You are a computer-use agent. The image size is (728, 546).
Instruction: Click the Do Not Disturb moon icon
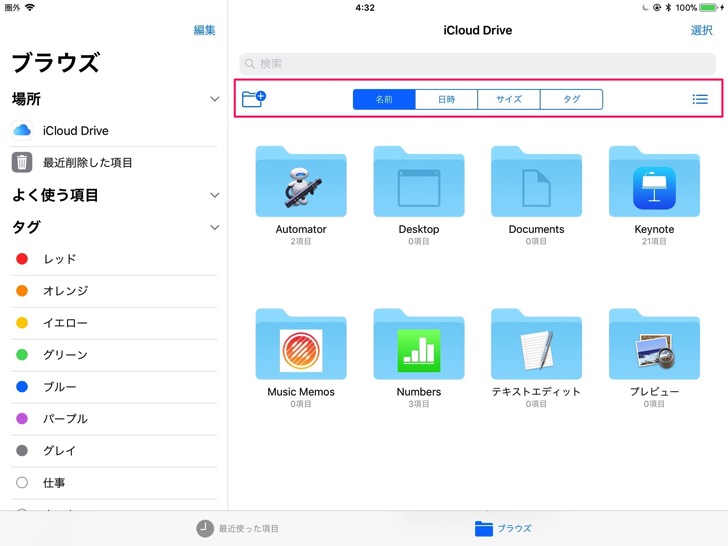coord(645,7)
